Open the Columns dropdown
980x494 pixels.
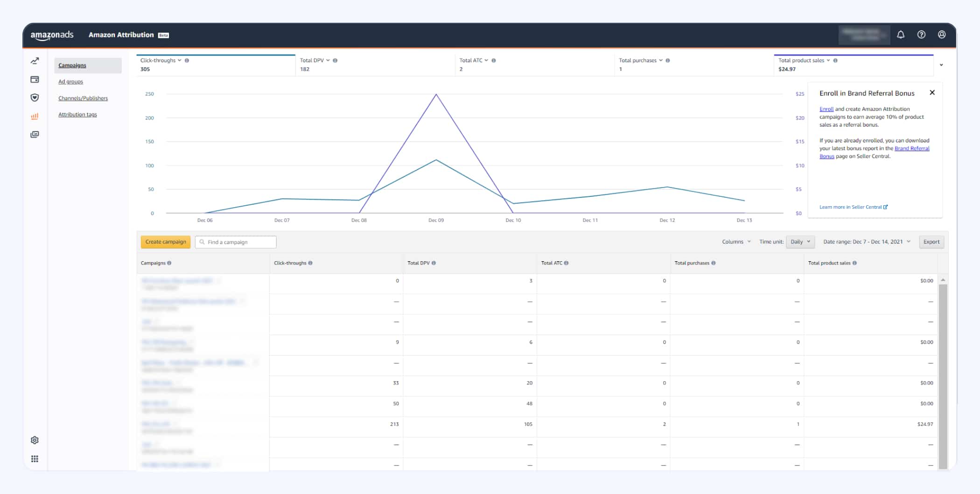(736, 242)
